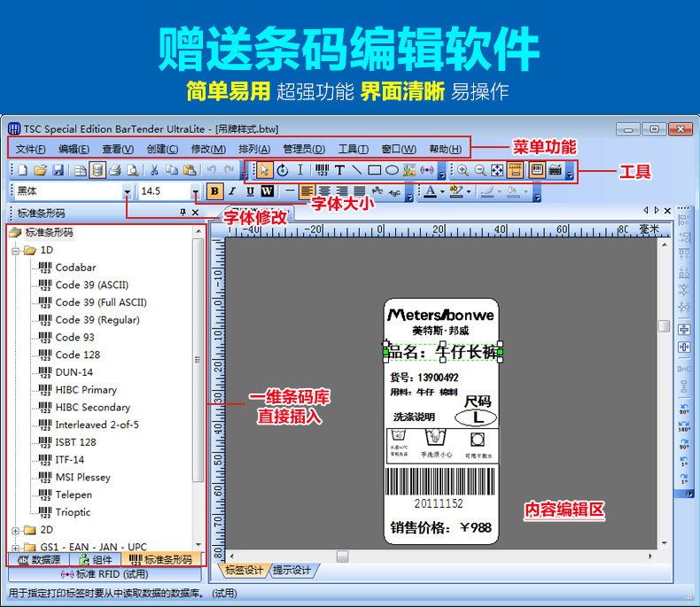Select the text T tool
This screenshot has height=607, width=700.
[339, 170]
